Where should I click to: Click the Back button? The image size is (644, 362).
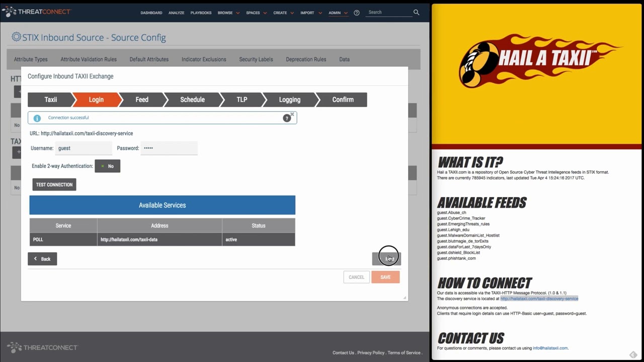[x=42, y=259]
